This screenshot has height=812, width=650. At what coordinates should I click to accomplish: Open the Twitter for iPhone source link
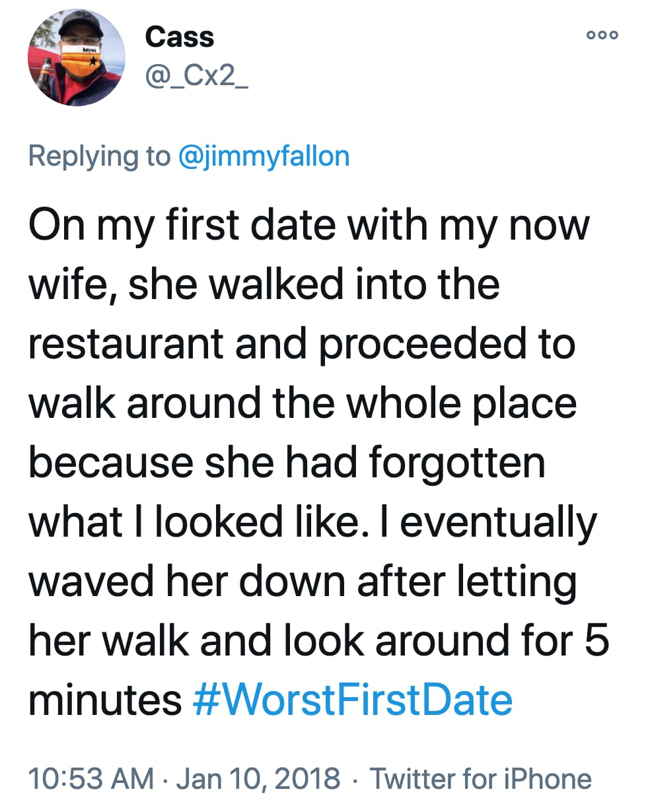(480, 778)
